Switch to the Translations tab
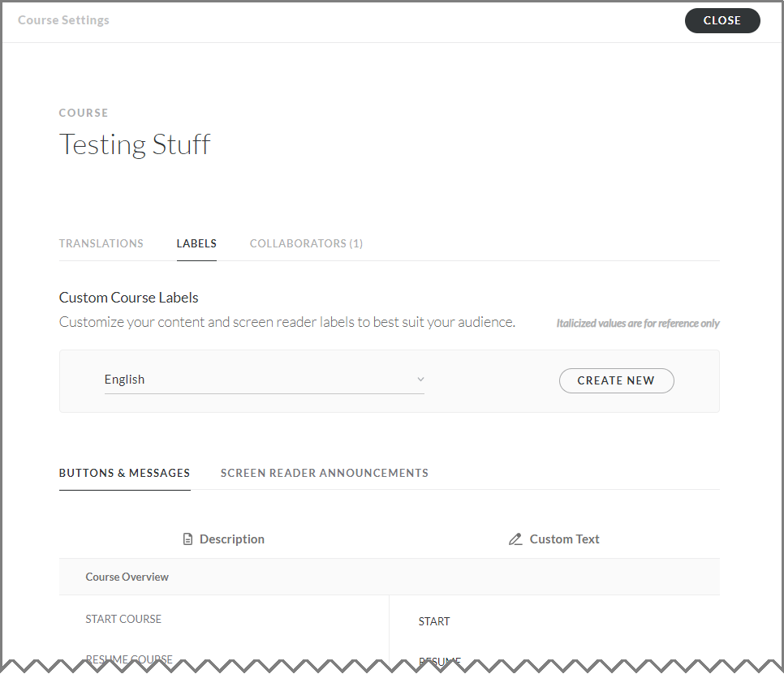The width and height of the screenshot is (784, 674). 101,243
